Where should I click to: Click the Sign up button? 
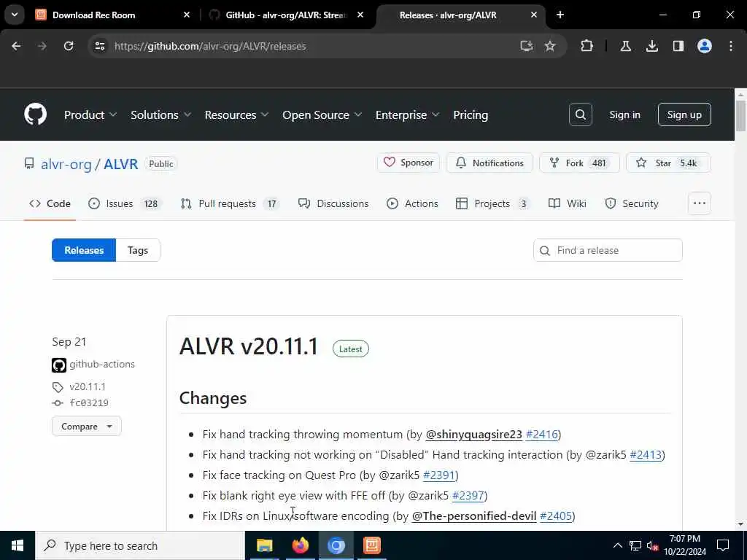pos(684,114)
